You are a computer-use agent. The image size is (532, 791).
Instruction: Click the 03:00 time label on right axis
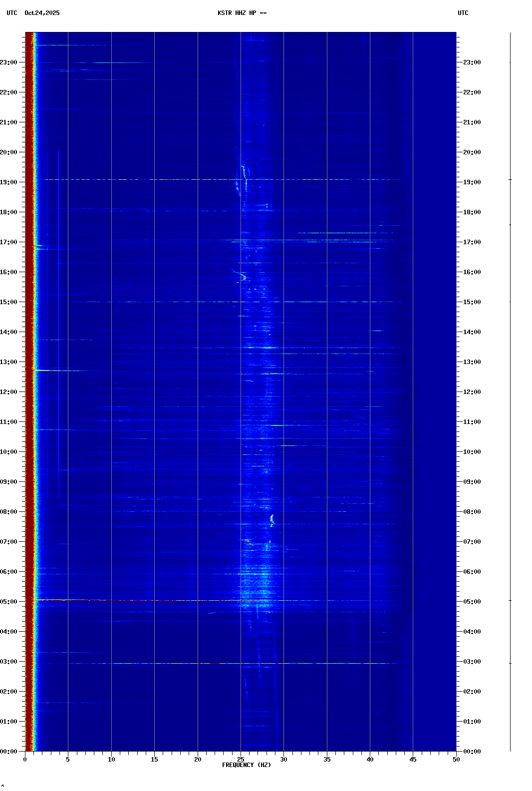click(472, 662)
